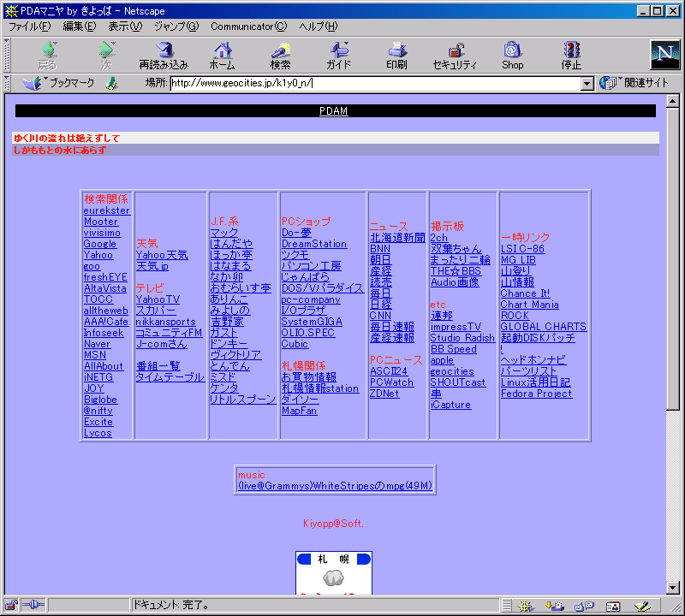The height and width of the screenshot is (616, 685).
Task: Open Address Book from the component bar
Action: click(613, 606)
